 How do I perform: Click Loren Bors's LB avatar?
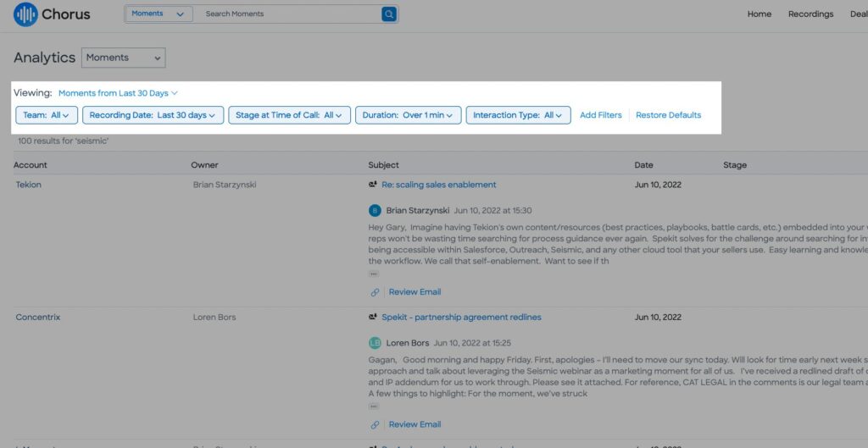(375, 343)
